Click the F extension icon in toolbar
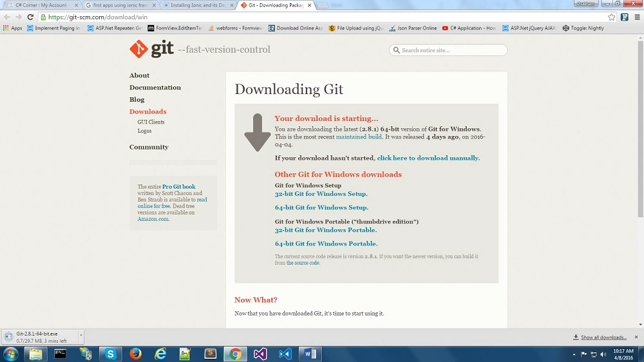The height and width of the screenshot is (362, 644). pyautogui.click(x=624, y=17)
